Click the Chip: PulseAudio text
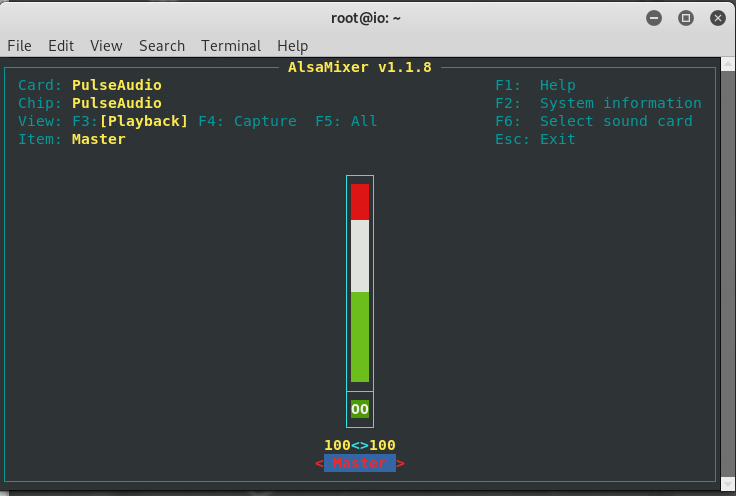Viewport: 736px width, 496px height. (x=90, y=103)
